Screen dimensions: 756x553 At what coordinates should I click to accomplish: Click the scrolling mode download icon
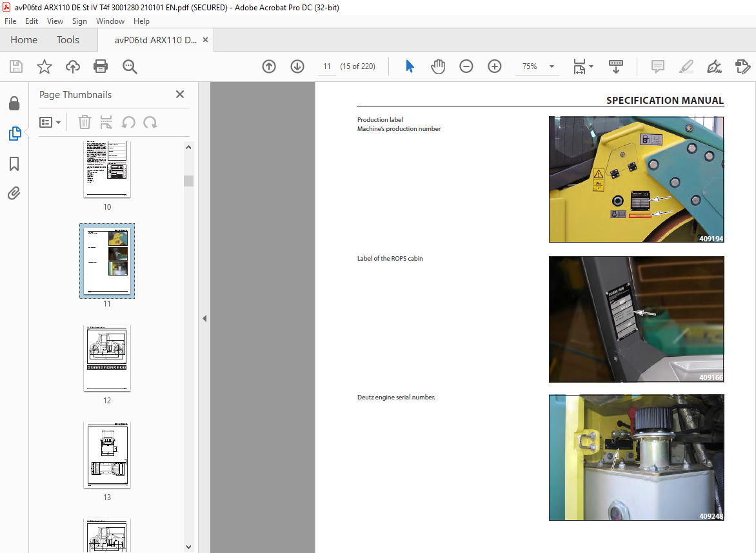tap(615, 66)
